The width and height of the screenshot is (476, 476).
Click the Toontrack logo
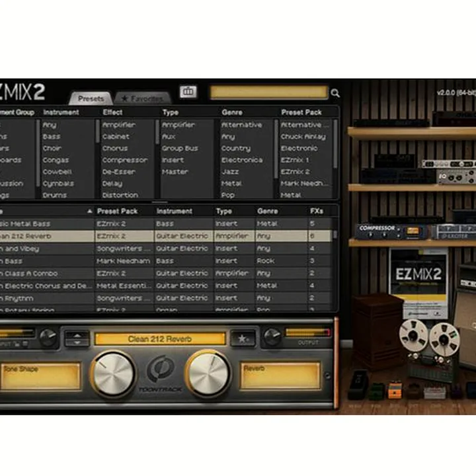click(160, 374)
